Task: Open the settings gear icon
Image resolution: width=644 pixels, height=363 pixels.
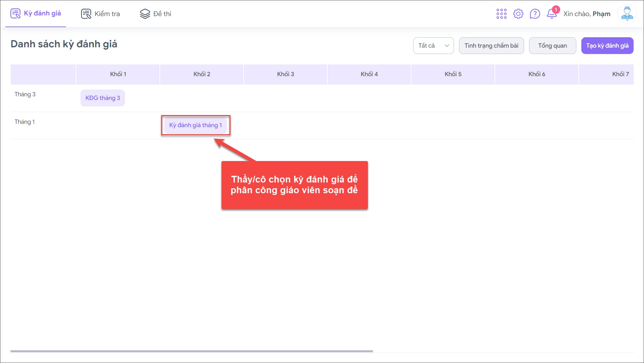Action: [518, 14]
